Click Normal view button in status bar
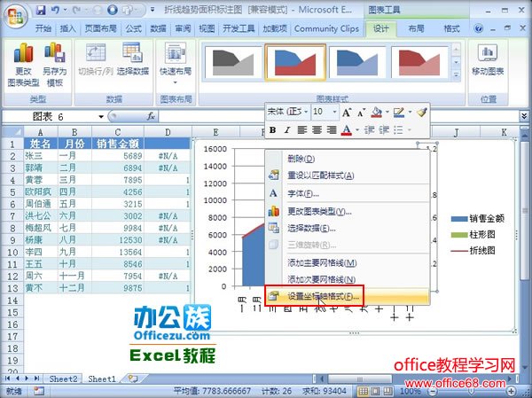 coord(364,391)
